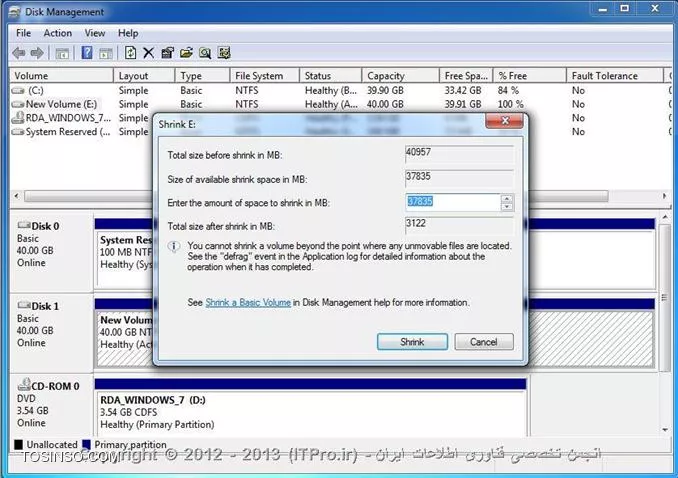
Task: Click the RDA_WINDOWS_7 disc icon
Action: tap(18, 118)
